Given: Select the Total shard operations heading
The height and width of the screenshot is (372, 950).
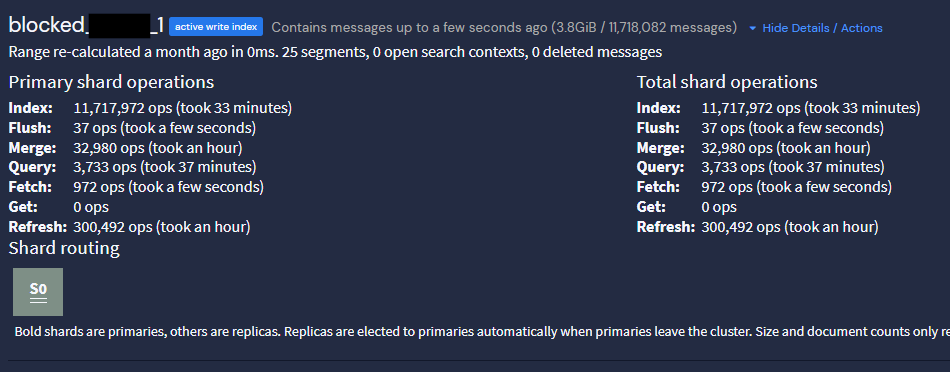Looking at the screenshot, I should tap(726, 82).
